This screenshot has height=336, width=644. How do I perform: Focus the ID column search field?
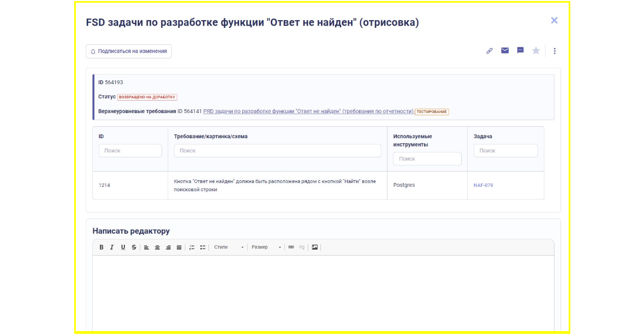(130, 151)
